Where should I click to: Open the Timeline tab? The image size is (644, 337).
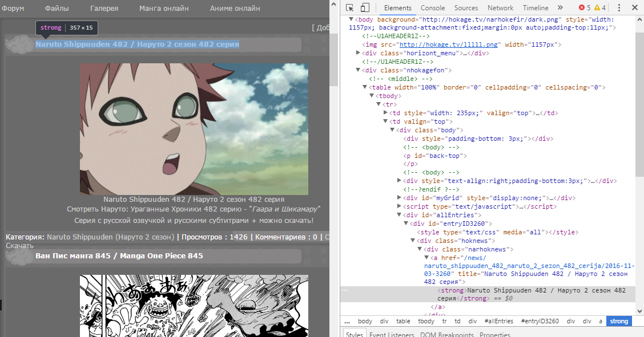click(535, 8)
